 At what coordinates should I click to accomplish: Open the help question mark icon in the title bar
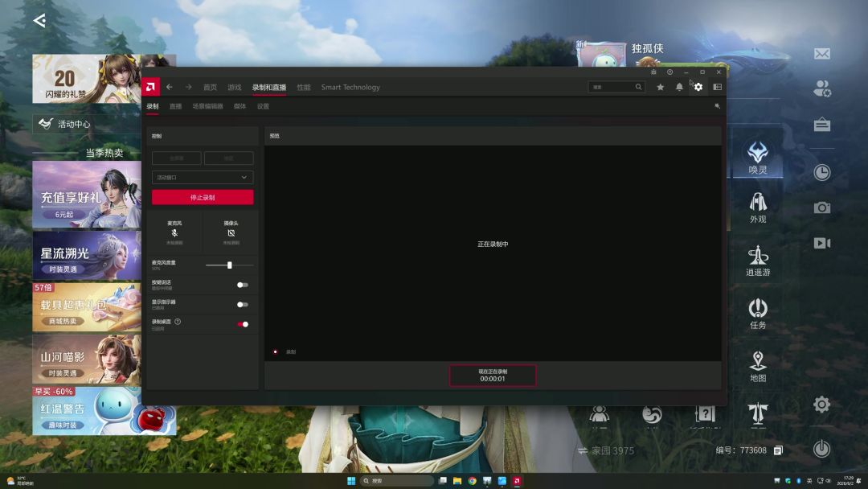point(669,72)
